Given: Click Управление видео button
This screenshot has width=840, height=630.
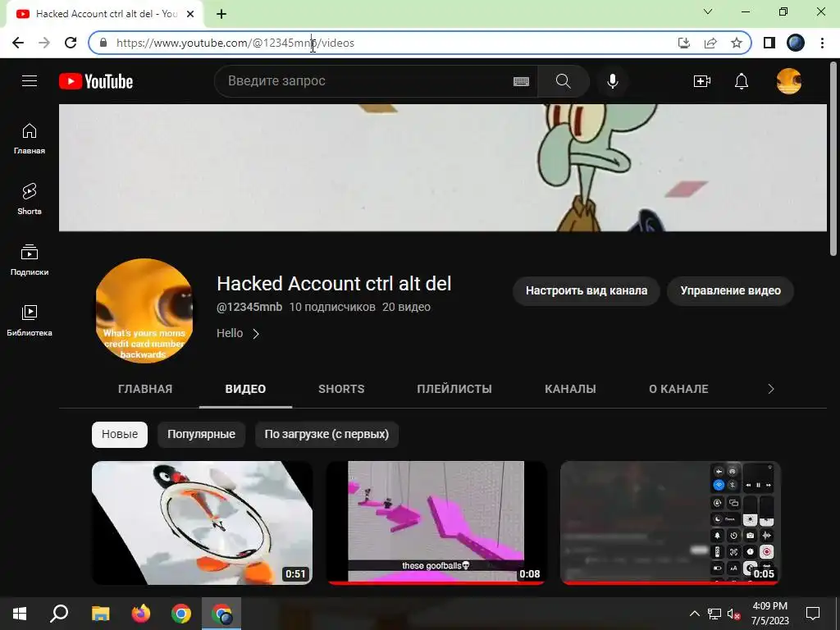Looking at the screenshot, I should pyautogui.click(x=730, y=291).
